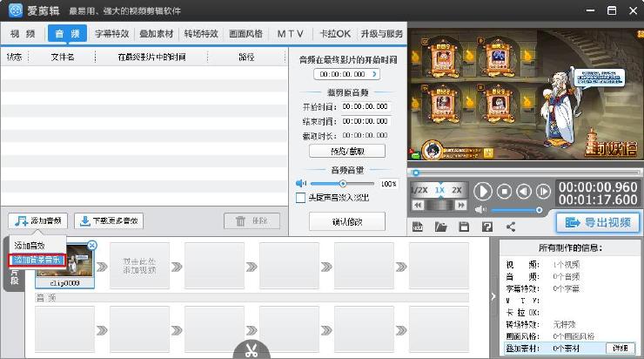This screenshot has width=644, height=359.
Task: Click the scissors cut icon
Action: [252, 350]
